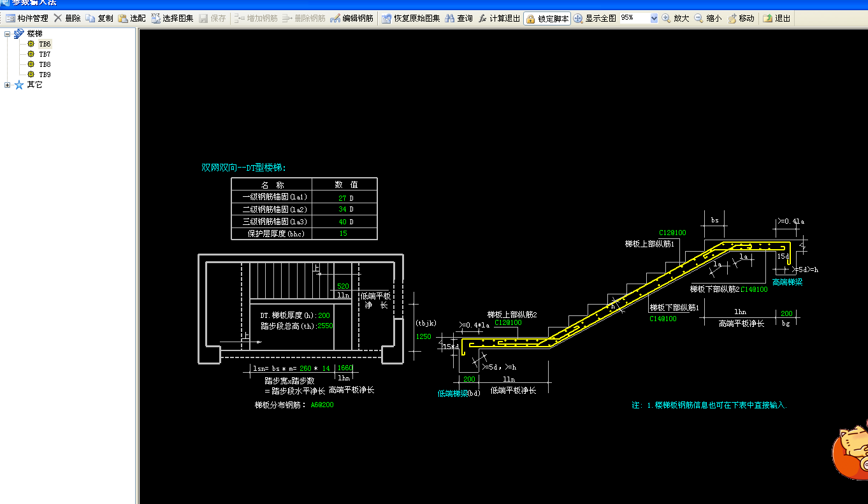
Task: Edit step width value 260
Action: 305,368
